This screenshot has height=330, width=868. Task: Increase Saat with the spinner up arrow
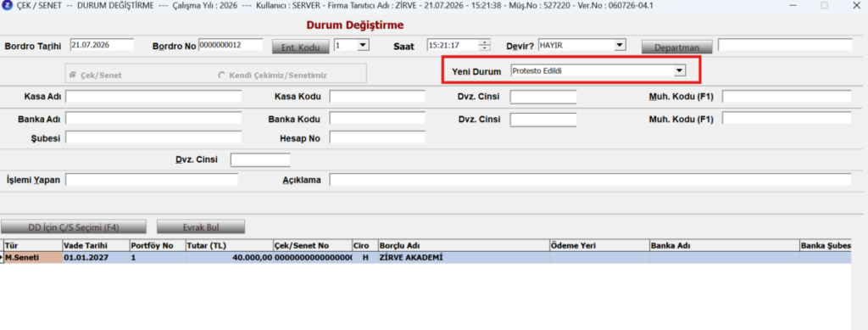click(x=485, y=42)
